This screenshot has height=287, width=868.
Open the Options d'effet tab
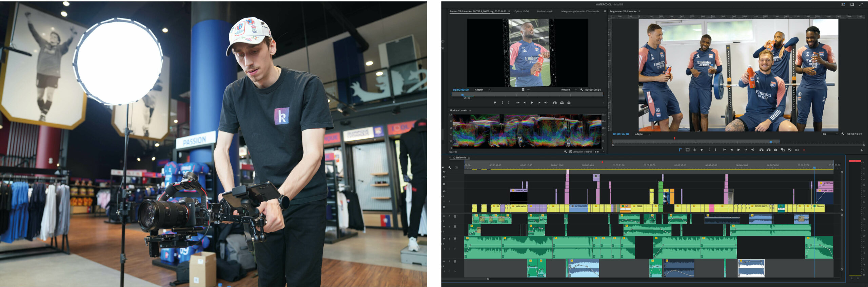point(521,11)
